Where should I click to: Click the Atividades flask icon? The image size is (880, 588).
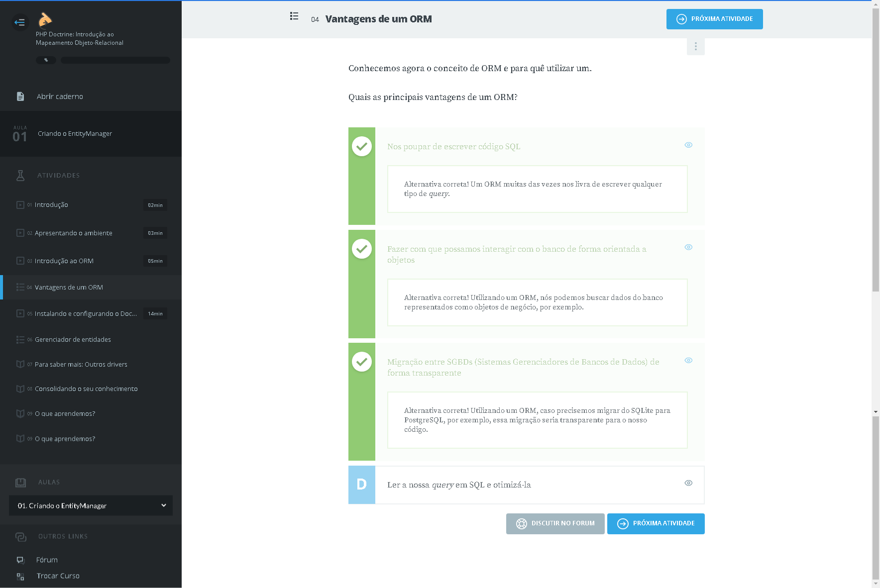[x=20, y=176]
